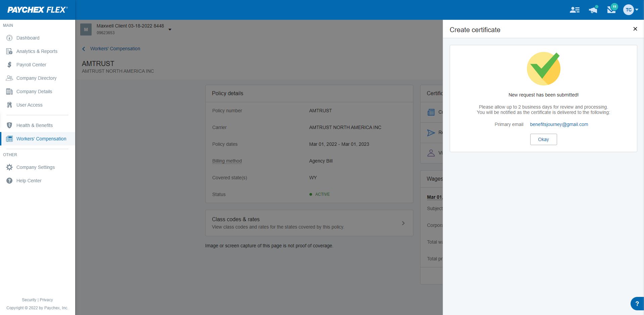Click the create certificate document icon

pyautogui.click(x=431, y=112)
